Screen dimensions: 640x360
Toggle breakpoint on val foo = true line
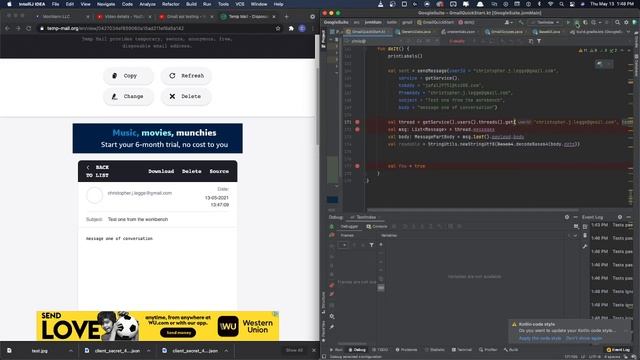(x=357, y=166)
